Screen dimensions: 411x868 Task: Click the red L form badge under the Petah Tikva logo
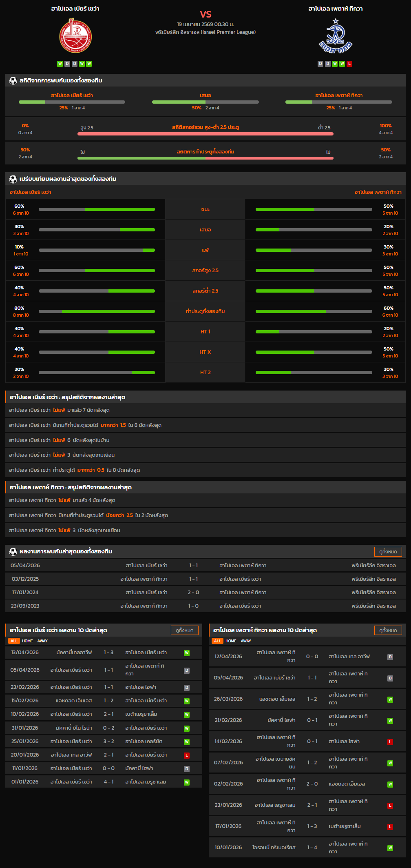coord(349,64)
